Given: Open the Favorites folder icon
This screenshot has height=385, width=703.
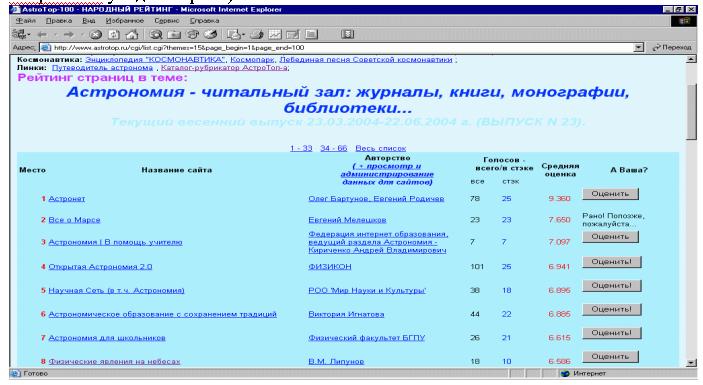Looking at the screenshot, I should pyautogui.click(x=174, y=35).
